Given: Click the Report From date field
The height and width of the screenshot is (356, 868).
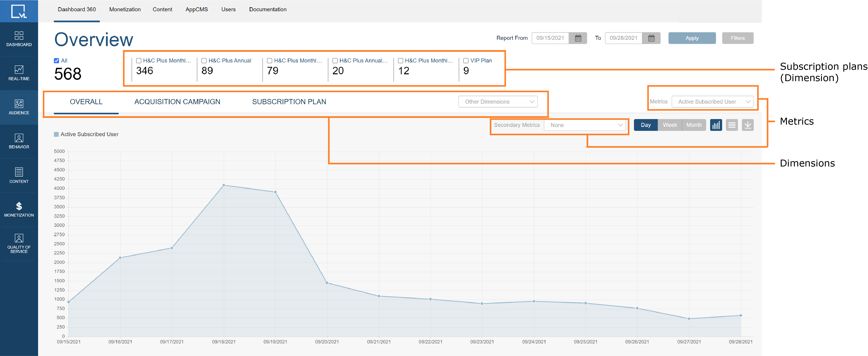Looking at the screenshot, I should coord(550,38).
